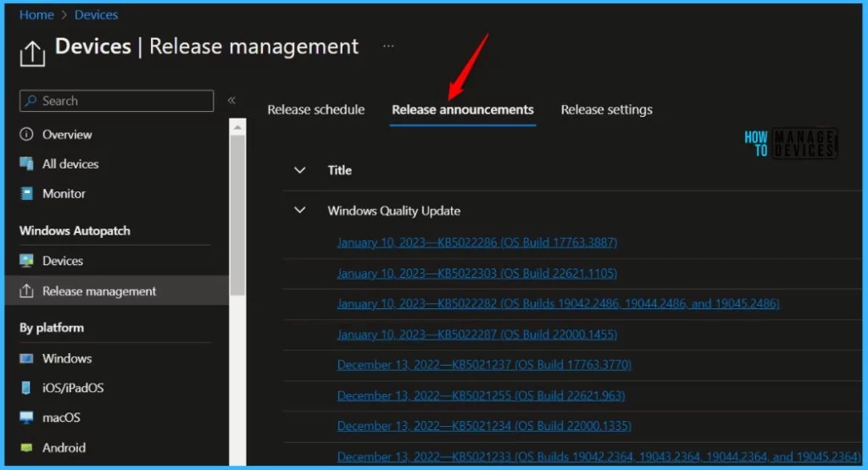The image size is (868, 470).
Task: Click the Windows platform icon
Action: pyautogui.click(x=26, y=358)
